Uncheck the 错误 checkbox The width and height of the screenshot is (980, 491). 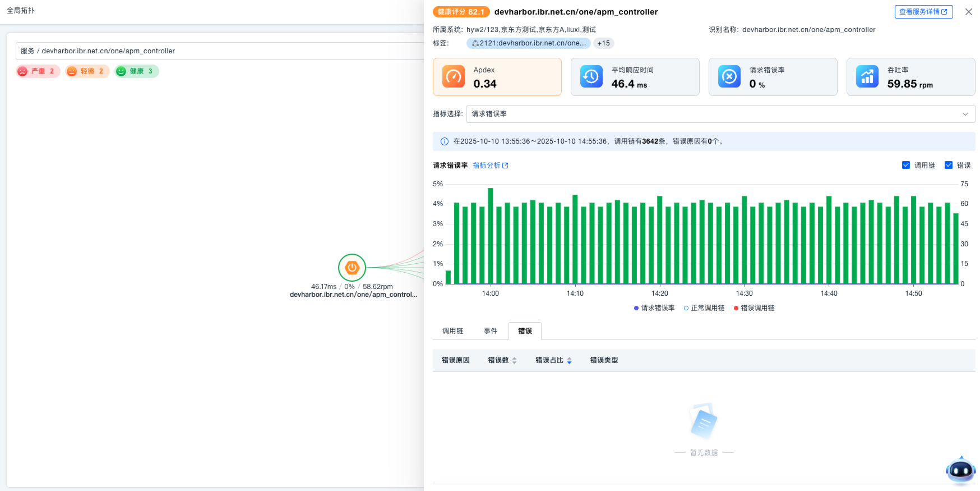[949, 165]
